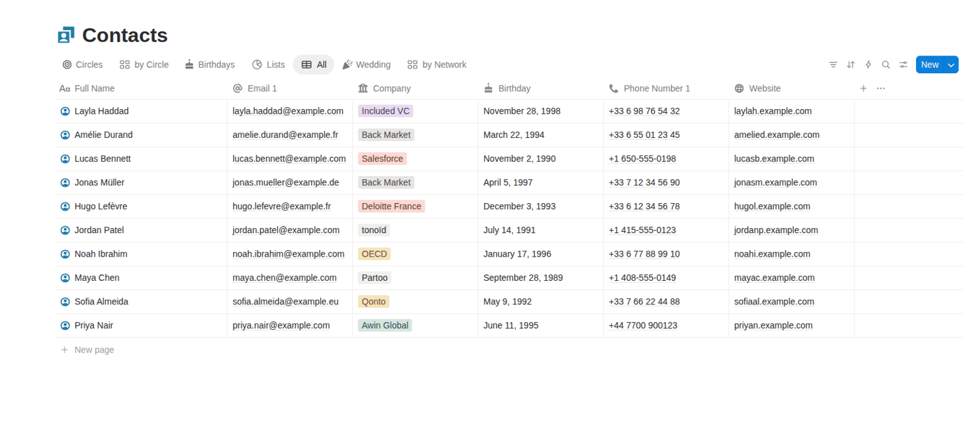Select the Salesforce company tag
Image resolution: width=980 pixels, height=435 pixels.
coord(382,159)
